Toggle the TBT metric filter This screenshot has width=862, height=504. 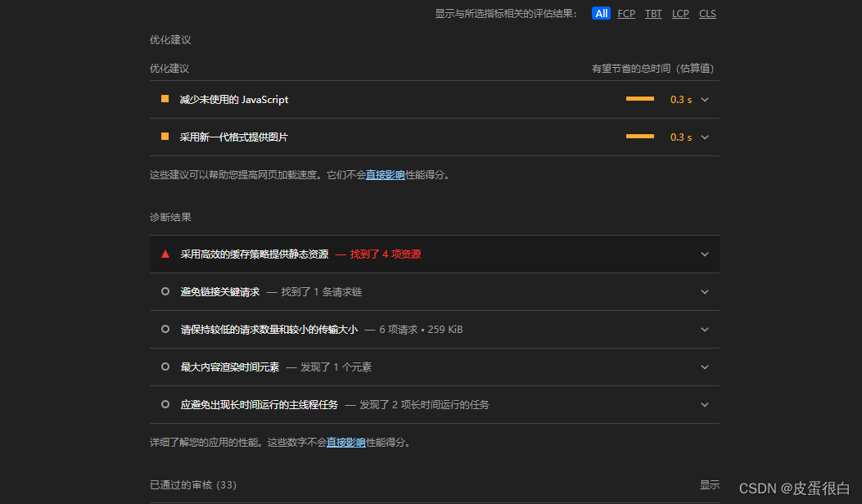(x=652, y=13)
